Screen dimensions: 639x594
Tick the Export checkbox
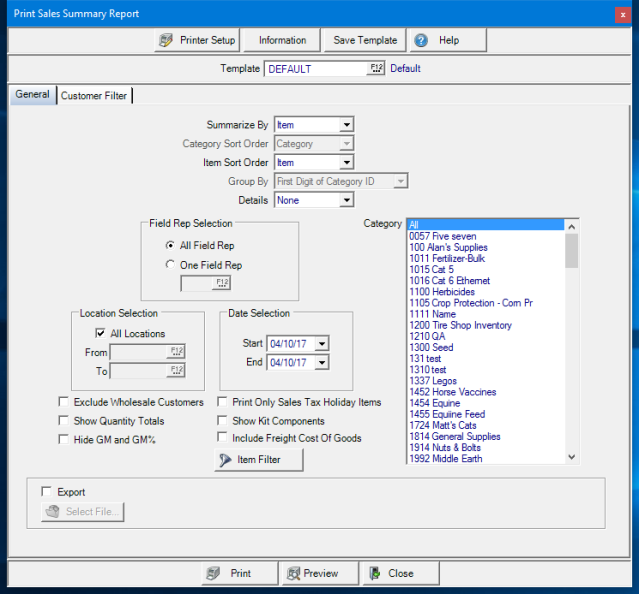(x=46, y=492)
